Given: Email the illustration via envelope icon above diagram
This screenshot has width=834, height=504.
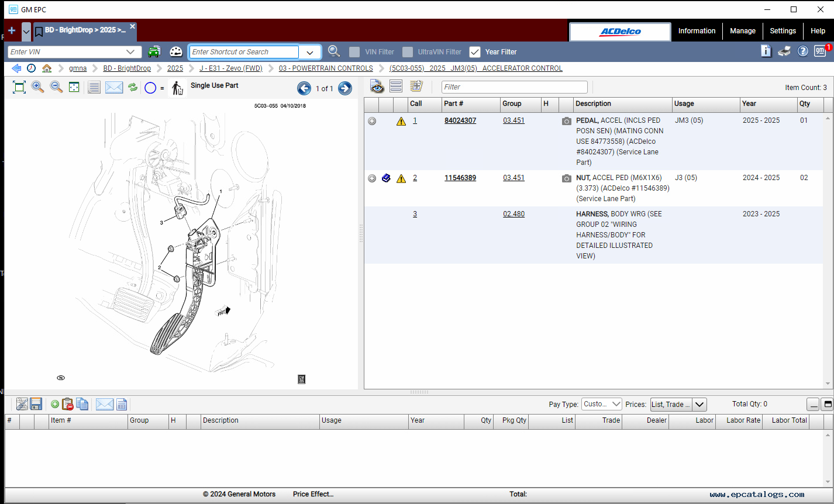Looking at the screenshot, I should (x=114, y=88).
